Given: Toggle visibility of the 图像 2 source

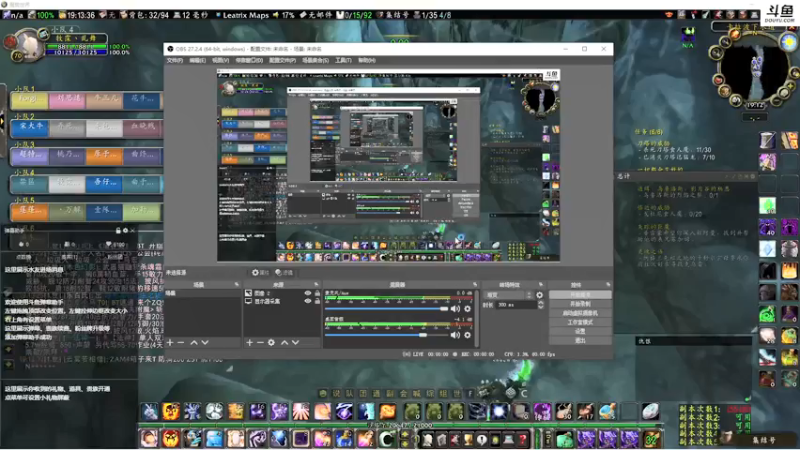Looking at the screenshot, I should pyautogui.click(x=308, y=293).
